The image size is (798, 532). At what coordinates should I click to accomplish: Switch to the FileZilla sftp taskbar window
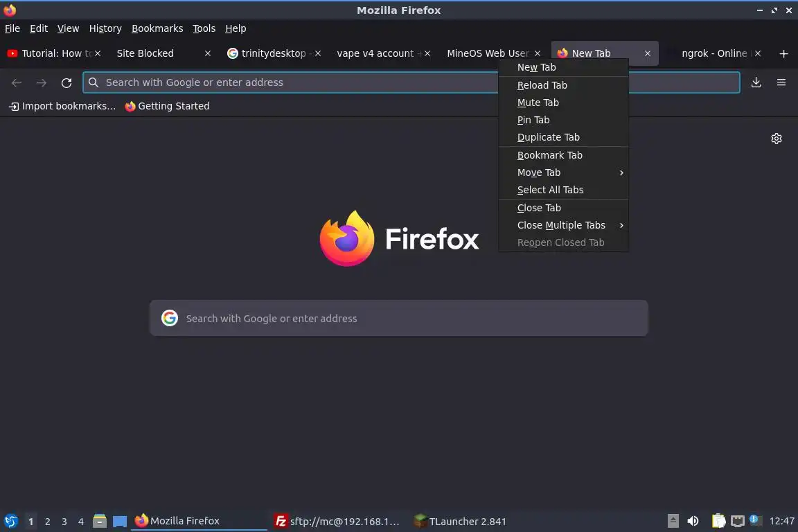click(x=337, y=522)
